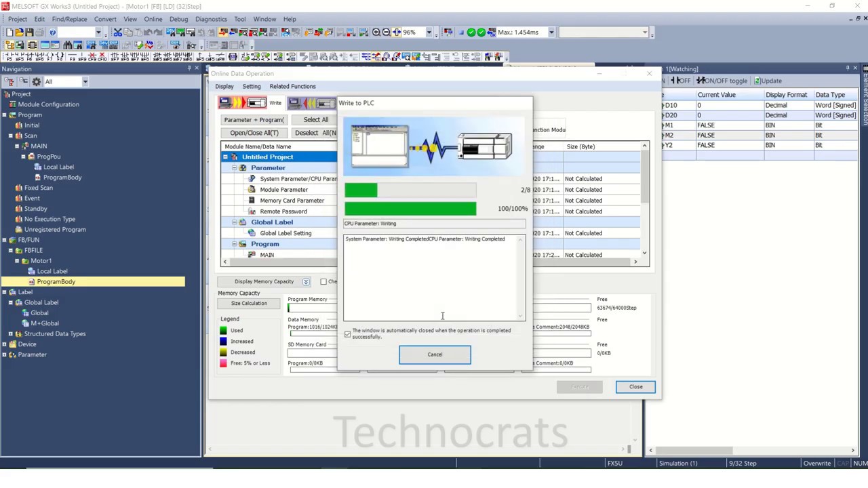Screen dimensions: 868x488
Task: Click the Simulation (1) status bar entry
Action: [677, 464]
